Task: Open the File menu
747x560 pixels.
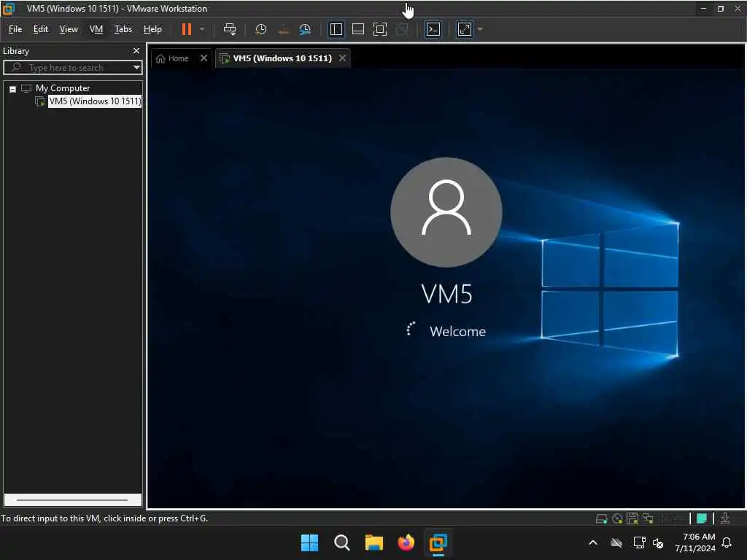Action: point(15,29)
